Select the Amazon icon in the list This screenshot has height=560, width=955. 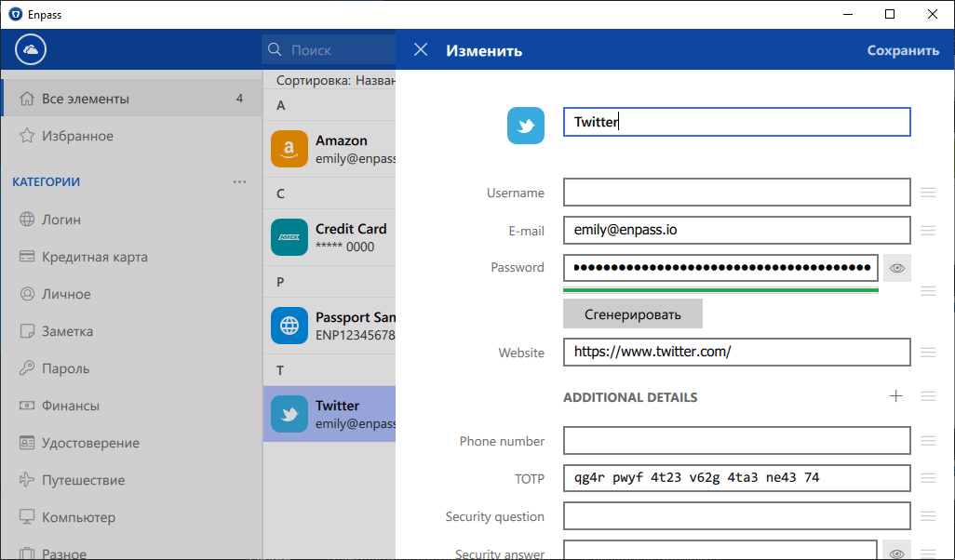(x=289, y=149)
